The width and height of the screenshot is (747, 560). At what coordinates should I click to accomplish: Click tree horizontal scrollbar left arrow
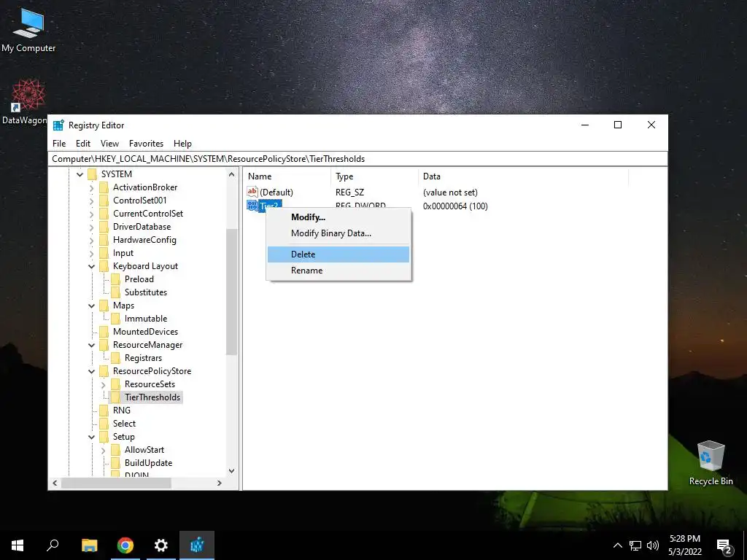[55, 483]
